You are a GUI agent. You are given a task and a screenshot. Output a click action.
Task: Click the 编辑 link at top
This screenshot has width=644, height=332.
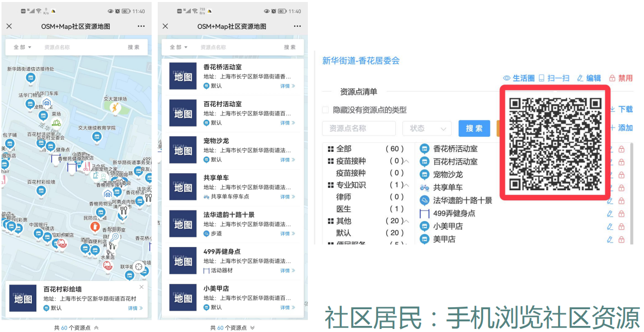589,78
